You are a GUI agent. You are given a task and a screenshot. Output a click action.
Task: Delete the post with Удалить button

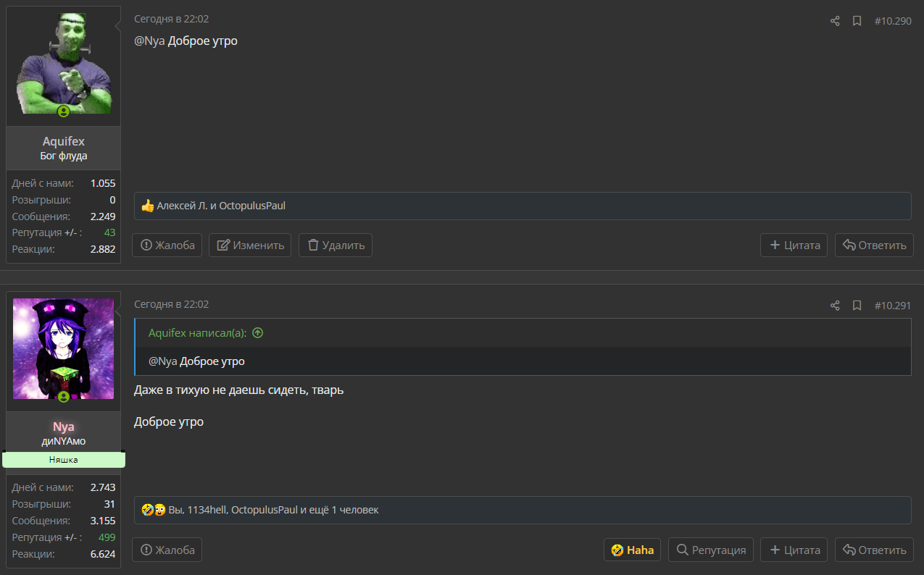(336, 245)
